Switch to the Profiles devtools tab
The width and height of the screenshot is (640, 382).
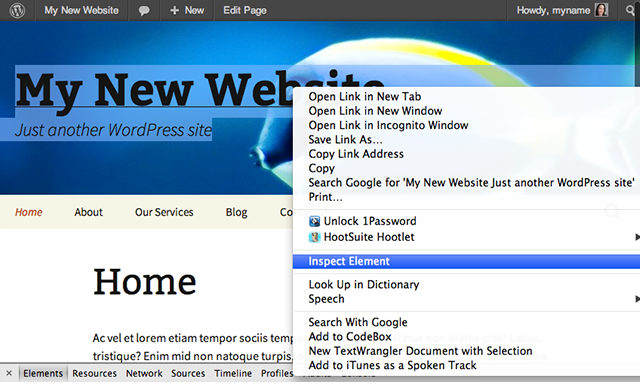click(x=277, y=373)
